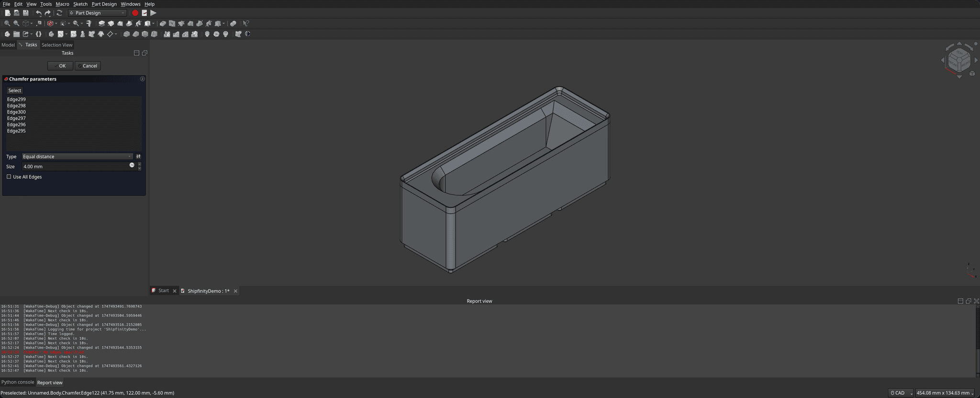Select Edge300 in the edge list

coord(16,112)
